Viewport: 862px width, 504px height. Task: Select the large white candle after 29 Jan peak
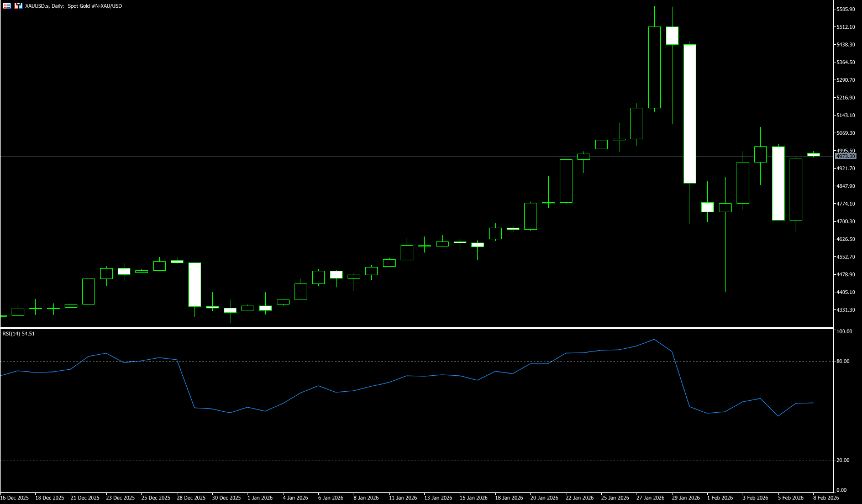point(690,113)
